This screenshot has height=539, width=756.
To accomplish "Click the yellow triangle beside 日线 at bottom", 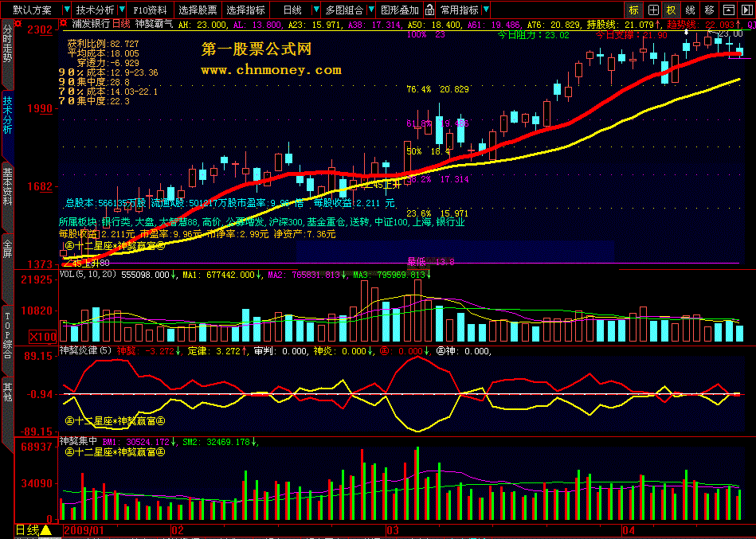I will [x=45, y=530].
